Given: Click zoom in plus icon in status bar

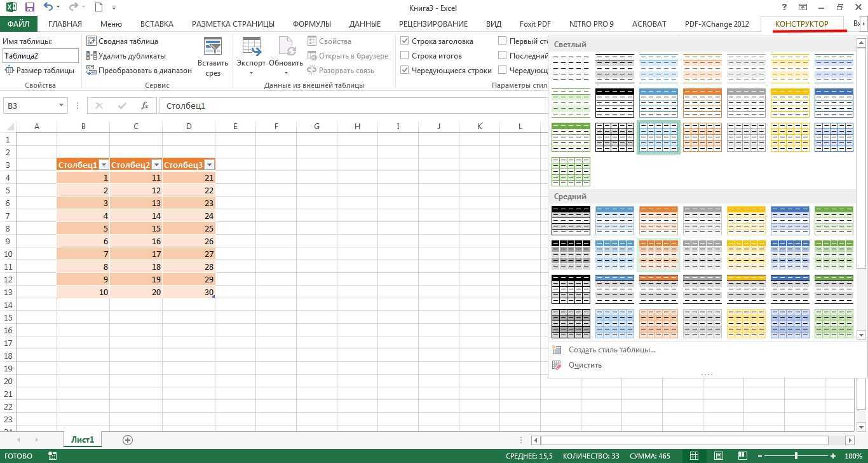Looking at the screenshot, I should click(x=833, y=456).
